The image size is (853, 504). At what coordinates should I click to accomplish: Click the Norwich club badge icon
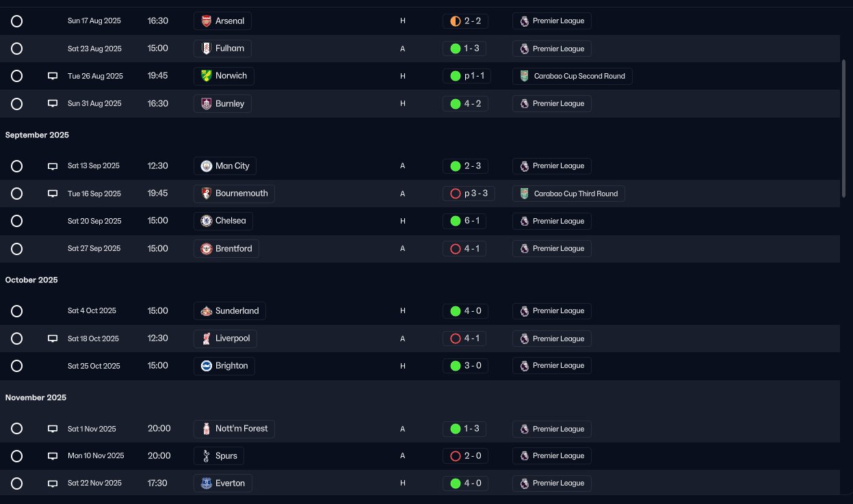[x=207, y=76]
